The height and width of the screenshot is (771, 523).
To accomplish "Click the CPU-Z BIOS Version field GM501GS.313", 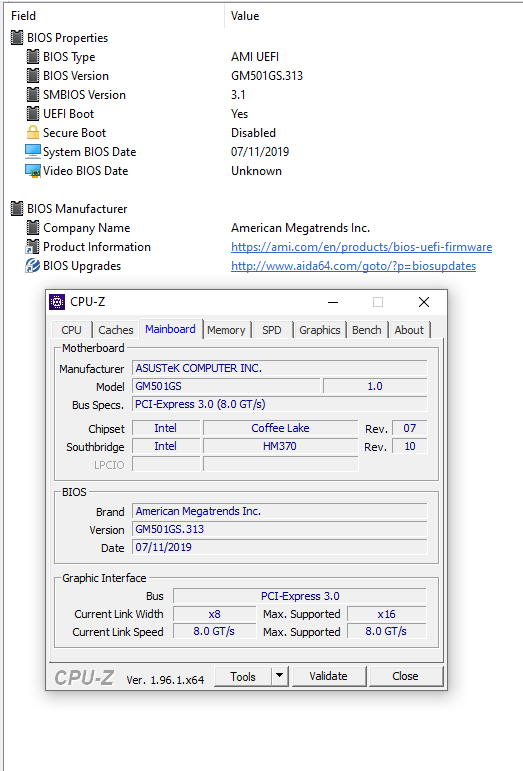I will [x=280, y=529].
